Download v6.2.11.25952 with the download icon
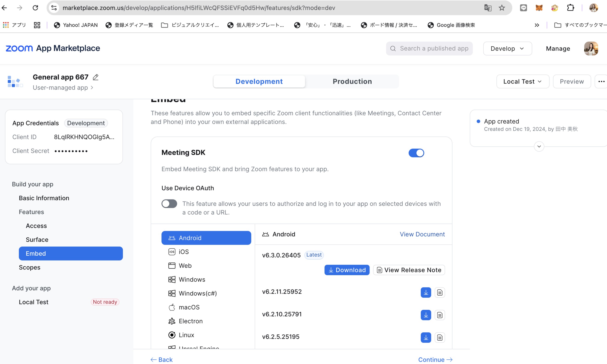 coord(426,292)
